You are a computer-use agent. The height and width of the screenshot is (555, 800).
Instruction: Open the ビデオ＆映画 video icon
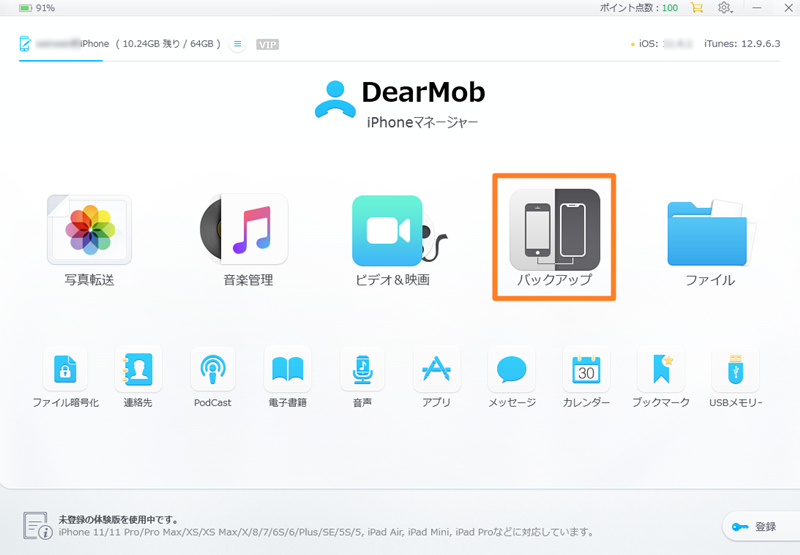[399, 231]
